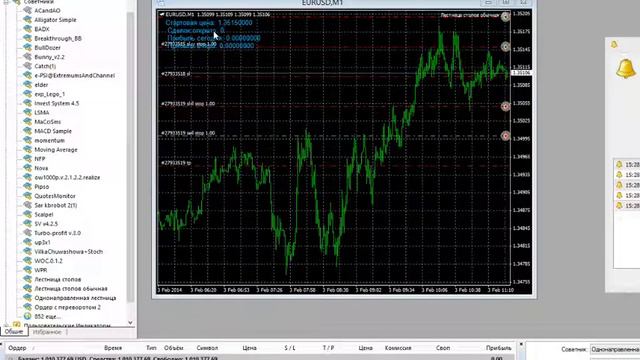Select the last 15:28 alert row
Viewport: 640px width, 360px height.
pos(627,206)
